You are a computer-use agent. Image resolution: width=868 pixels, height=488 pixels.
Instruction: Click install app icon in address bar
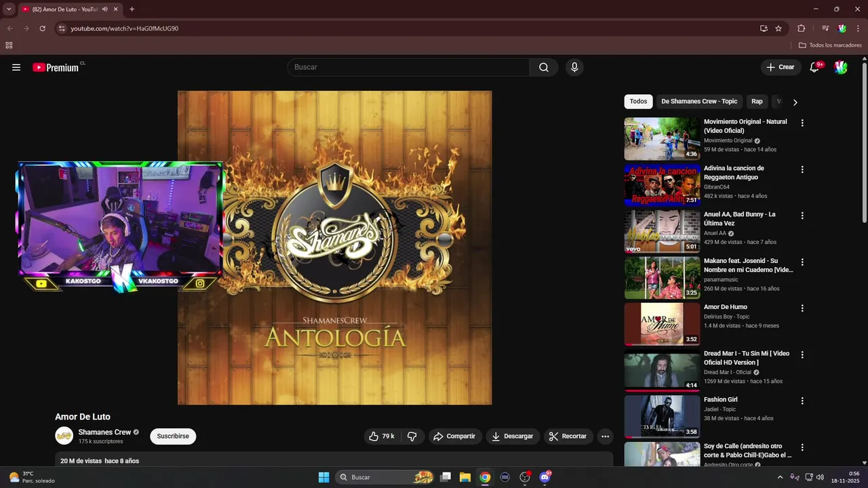[x=764, y=28]
